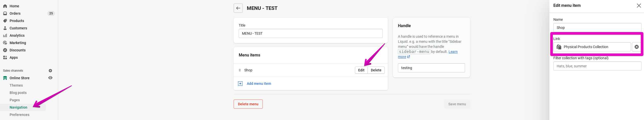This screenshot has height=120, width=644.
Task: Delete the Shop menu item
Action: (x=376, y=70)
